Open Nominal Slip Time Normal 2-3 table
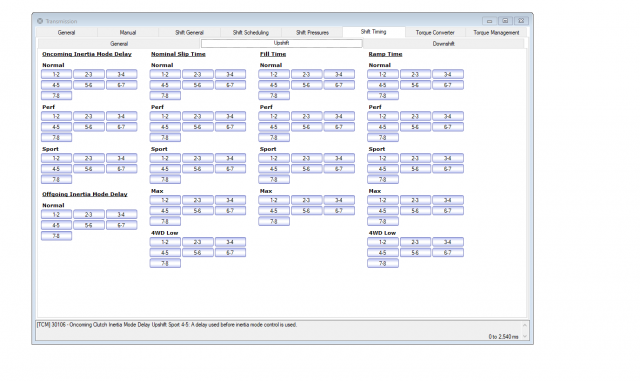This screenshot has height=381, width=640. pyautogui.click(x=198, y=74)
